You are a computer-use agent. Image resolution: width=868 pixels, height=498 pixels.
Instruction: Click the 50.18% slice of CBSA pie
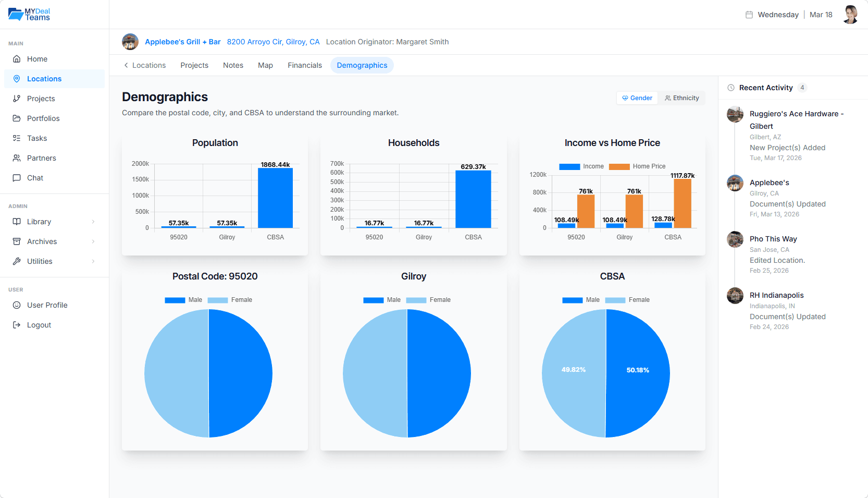click(638, 373)
